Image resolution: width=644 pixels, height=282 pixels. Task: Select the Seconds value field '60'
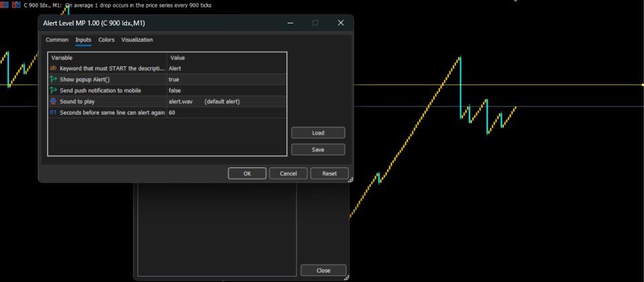tap(226, 113)
